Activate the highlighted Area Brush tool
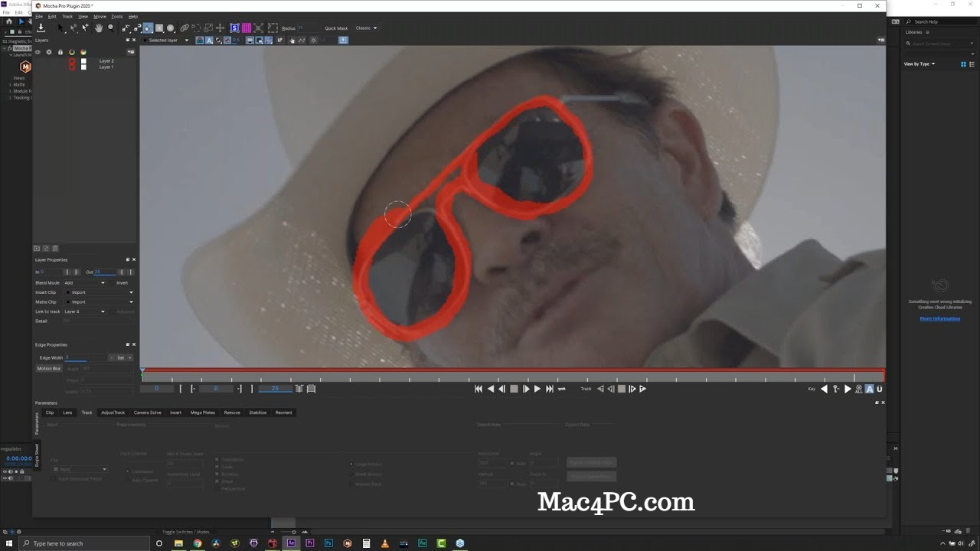 click(x=147, y=28)
